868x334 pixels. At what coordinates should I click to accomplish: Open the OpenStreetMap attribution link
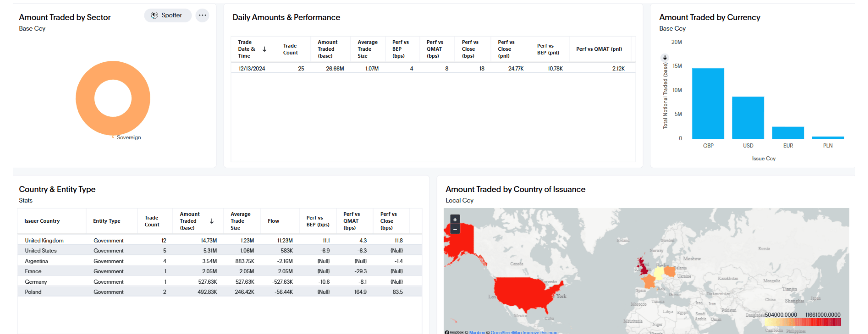(506, 332)
